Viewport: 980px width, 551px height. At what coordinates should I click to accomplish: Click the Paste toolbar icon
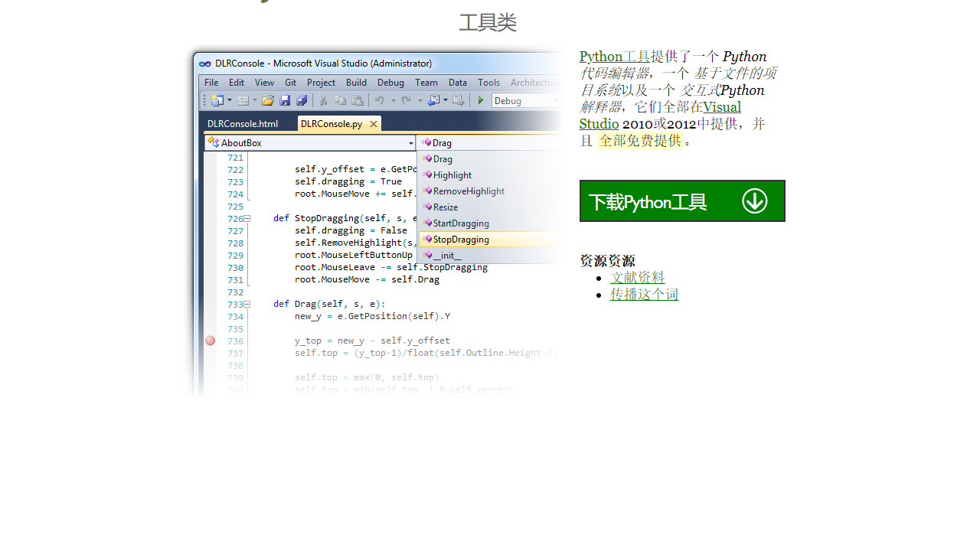(357, 100)
